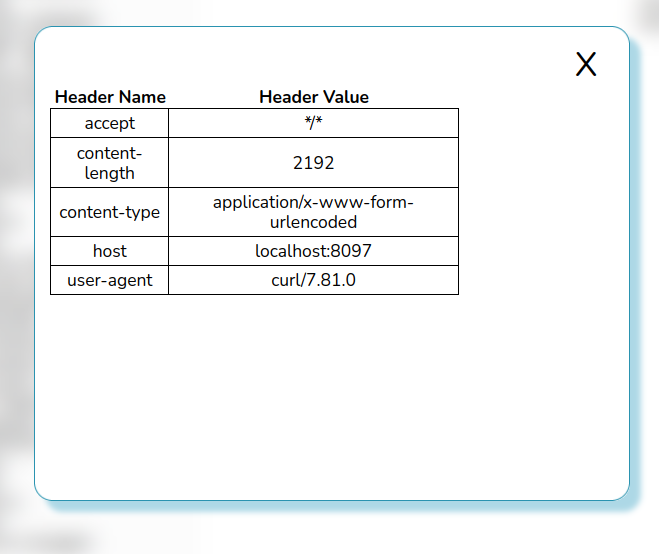Click the word length under content-
This screenshot has height=554, width=659.
tap(110, 173)
